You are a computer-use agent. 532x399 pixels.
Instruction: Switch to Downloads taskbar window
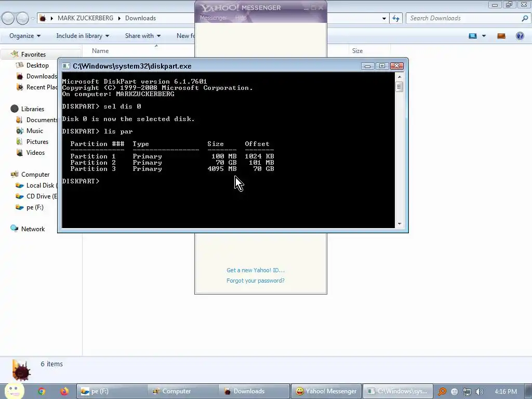254,391
